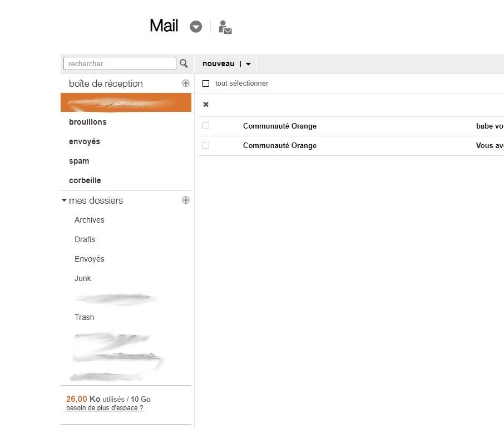Open the Junk folder

tap(82, 278)
